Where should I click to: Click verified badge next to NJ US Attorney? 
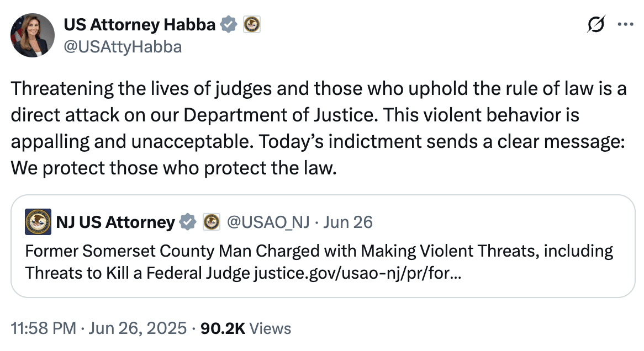click(x=188, y=222)
